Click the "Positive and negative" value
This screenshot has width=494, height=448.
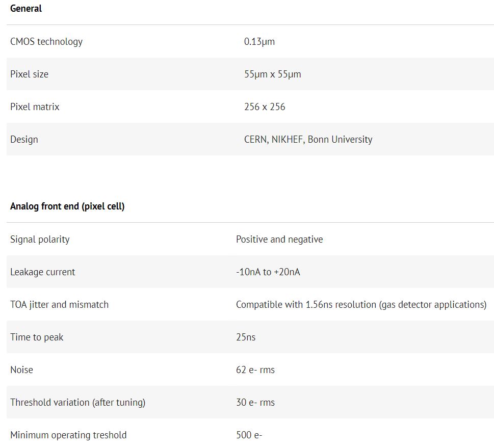(279, 240)
